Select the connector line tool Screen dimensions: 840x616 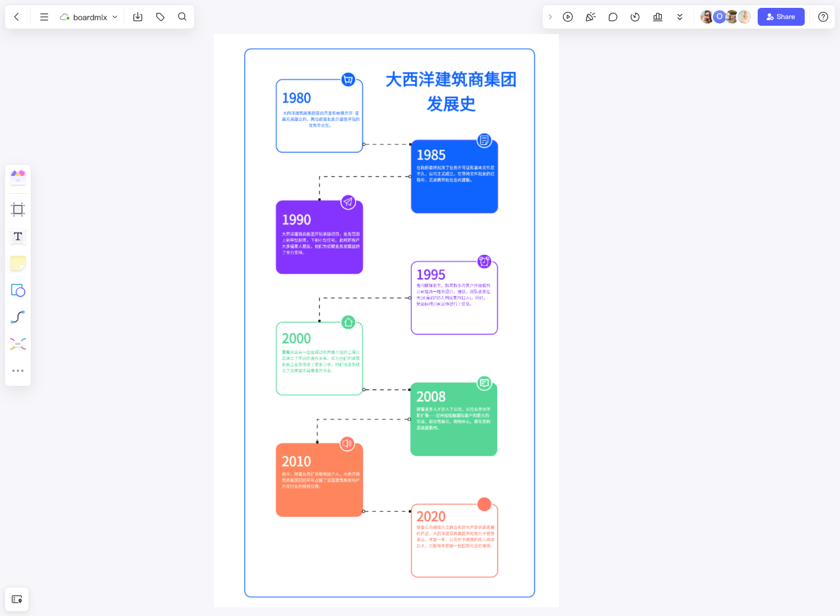[18, 317]
